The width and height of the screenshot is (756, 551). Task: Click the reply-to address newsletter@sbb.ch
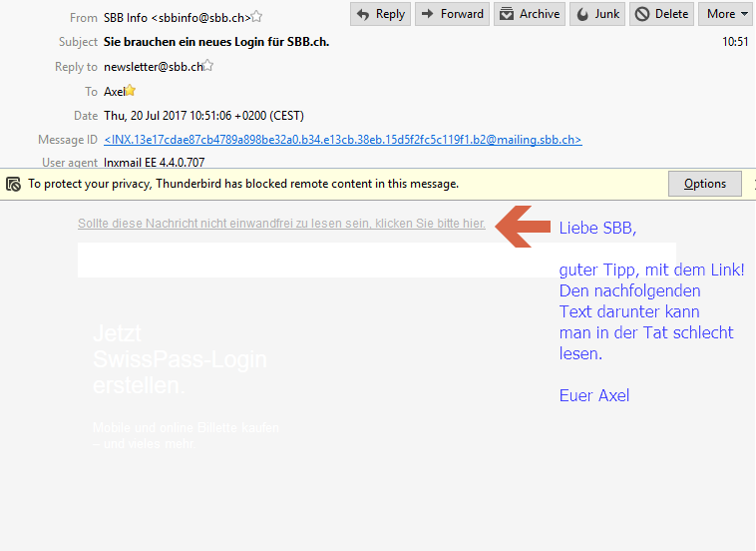[x=154, y=67]
